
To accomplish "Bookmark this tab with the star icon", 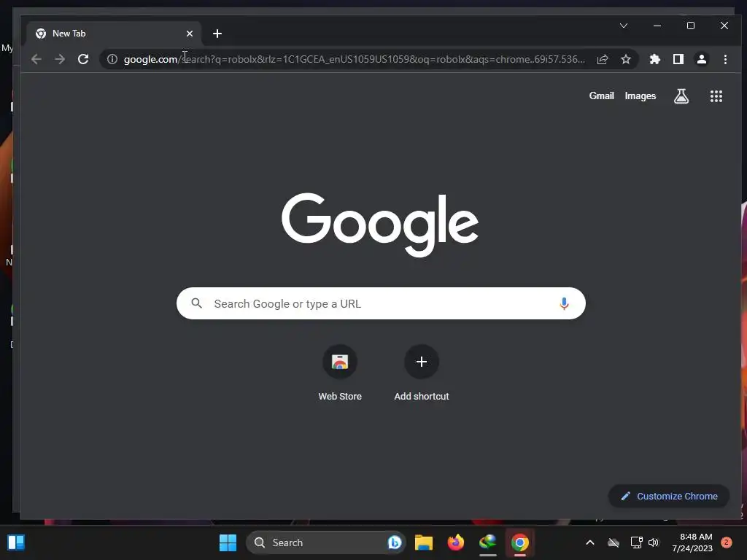I will click(x=626, y=59).
